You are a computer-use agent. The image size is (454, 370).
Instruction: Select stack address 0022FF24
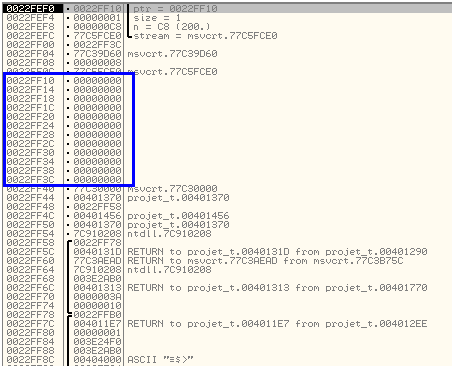click(x=30, y=125)
